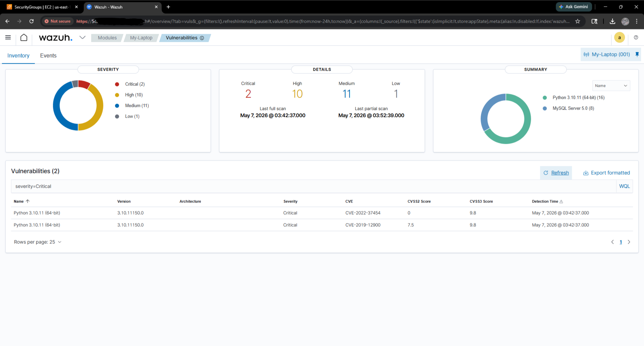The image size is (644, 346).
Task: Bookmark this page with the star icon
Action: point(578,21)
